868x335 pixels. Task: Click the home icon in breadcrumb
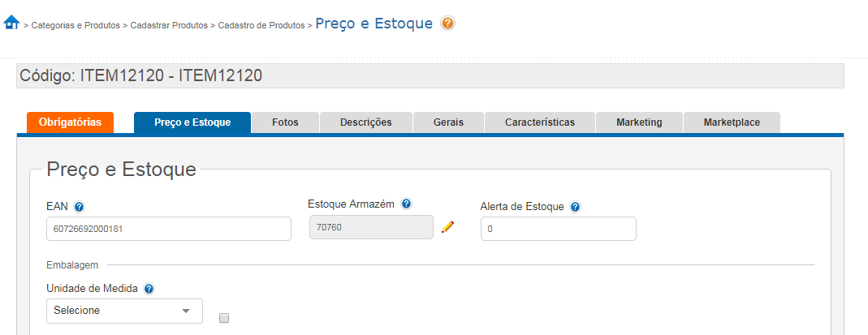[x=11, y=24]
